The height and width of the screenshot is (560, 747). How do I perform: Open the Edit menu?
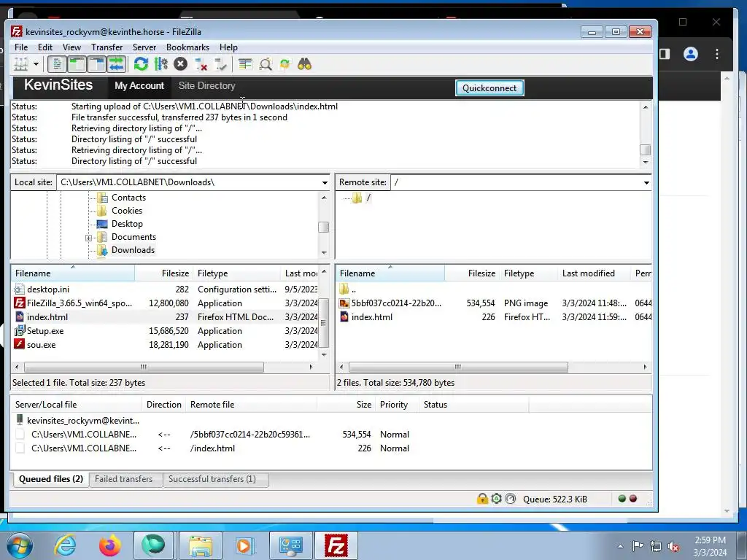(45, 47)
